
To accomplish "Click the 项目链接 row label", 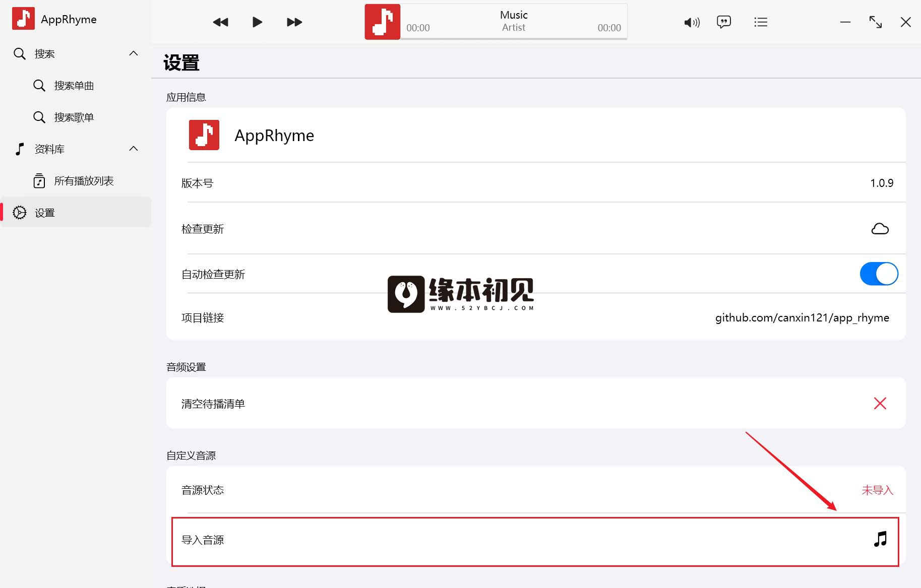I will tap(203, 318).
